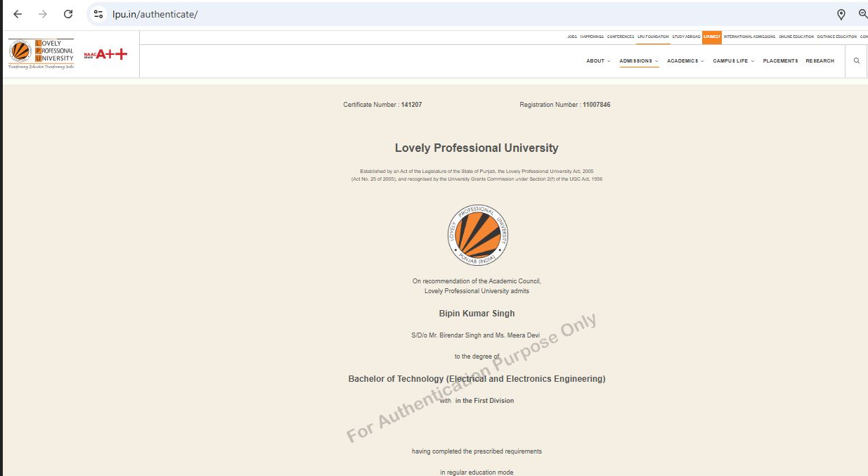
Task: Open the Placements menu item
Action: coord(780,61)
